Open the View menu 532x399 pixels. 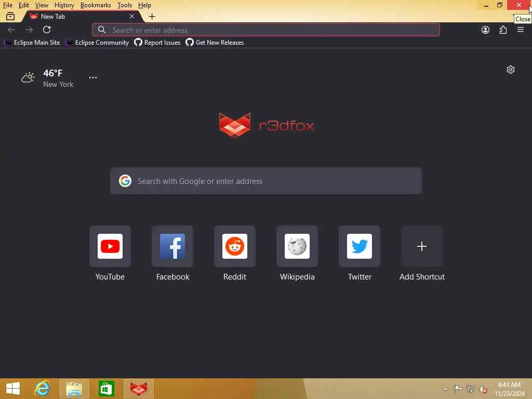42,5
